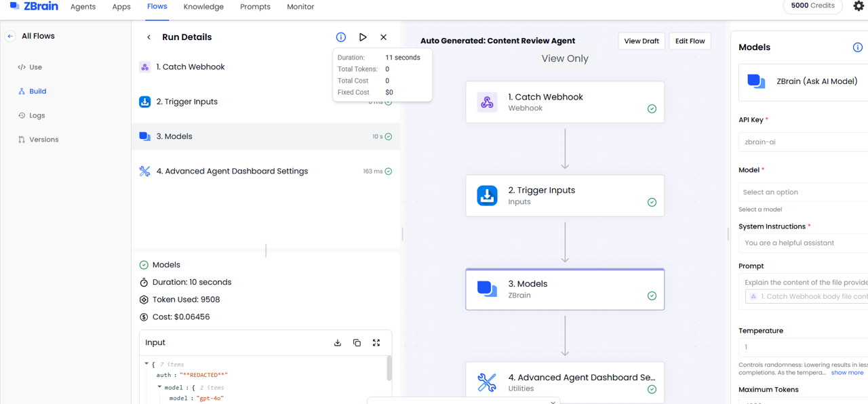Open the Monitor tab

[x=300, y=7]
